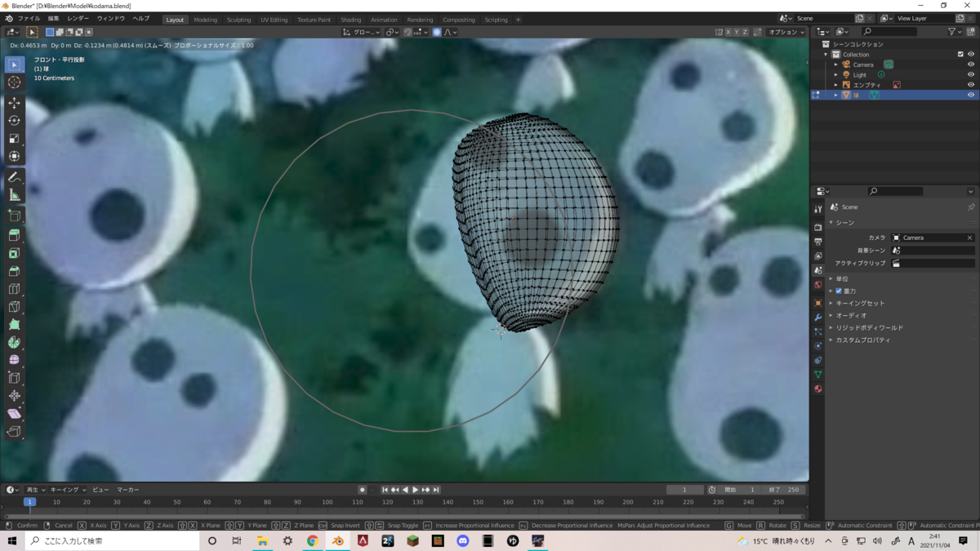Select the Rotate tool
The width and height of the screenshot is (980, 551).
pos(14,121)
